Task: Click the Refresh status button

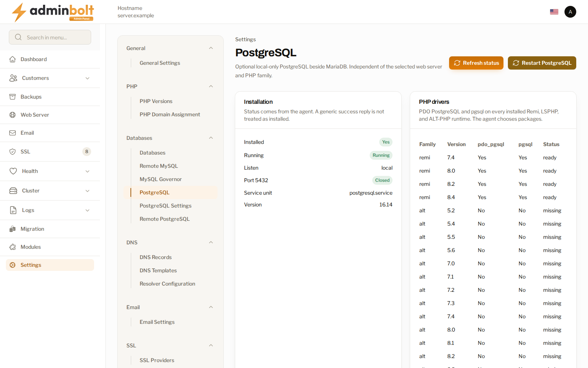Action: click(x=476, y=63)
